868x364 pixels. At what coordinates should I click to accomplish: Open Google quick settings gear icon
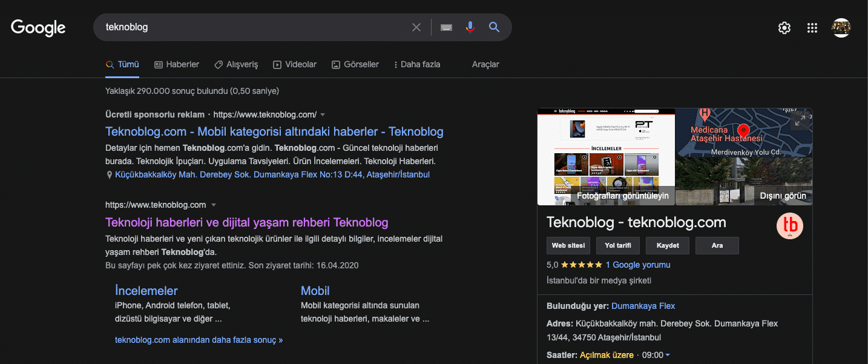coord(784,27)
